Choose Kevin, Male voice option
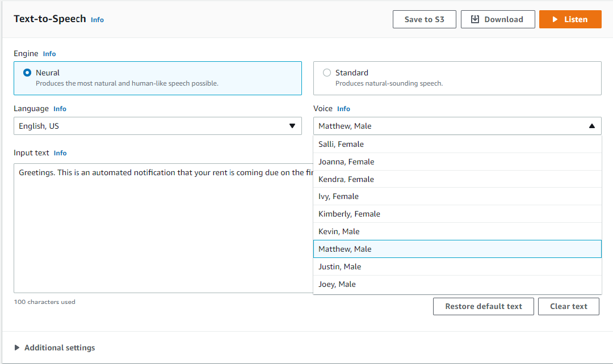The height and width of the screenshot is (364, 613). tap(457, 231)
